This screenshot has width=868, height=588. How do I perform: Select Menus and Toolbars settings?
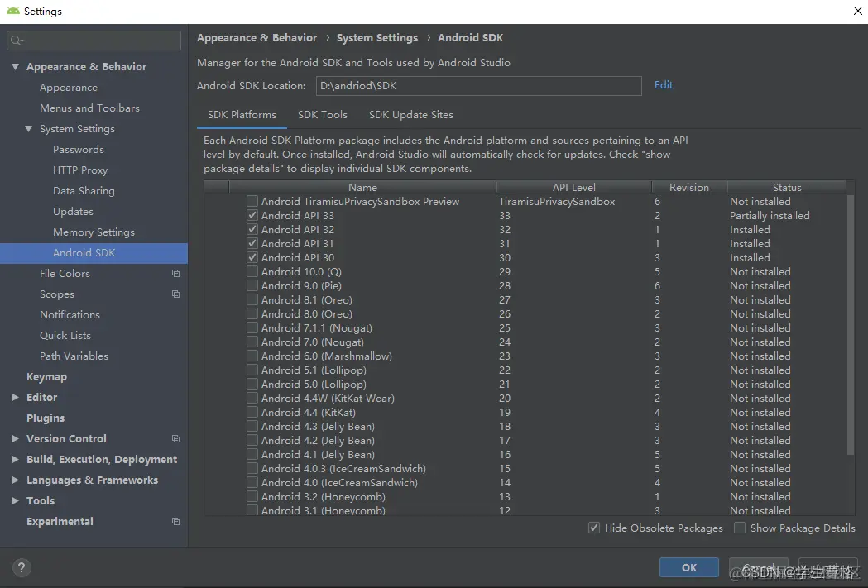pos(89,108)
